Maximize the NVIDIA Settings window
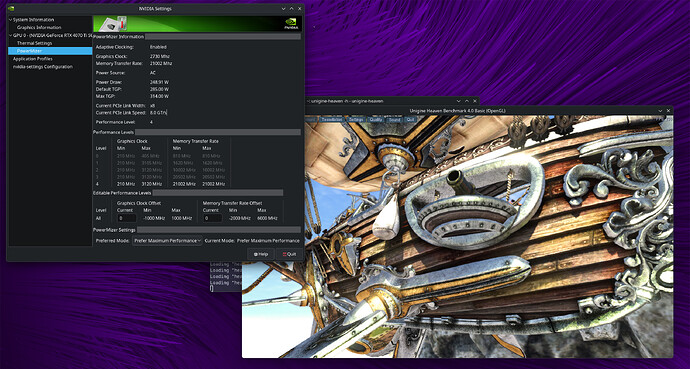This screenshot has width=690, height=369. 291,8
